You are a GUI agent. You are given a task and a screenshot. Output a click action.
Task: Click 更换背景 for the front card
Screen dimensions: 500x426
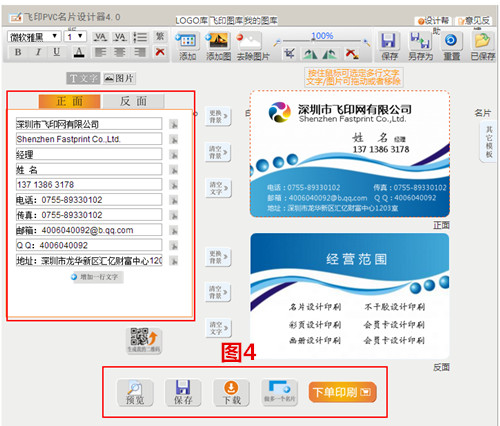click(x=218, y=116)
